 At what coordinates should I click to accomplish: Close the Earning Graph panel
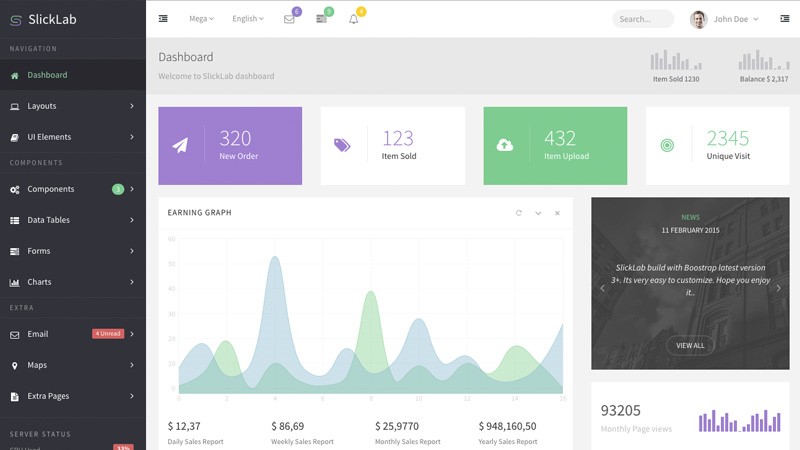point(557,213)
